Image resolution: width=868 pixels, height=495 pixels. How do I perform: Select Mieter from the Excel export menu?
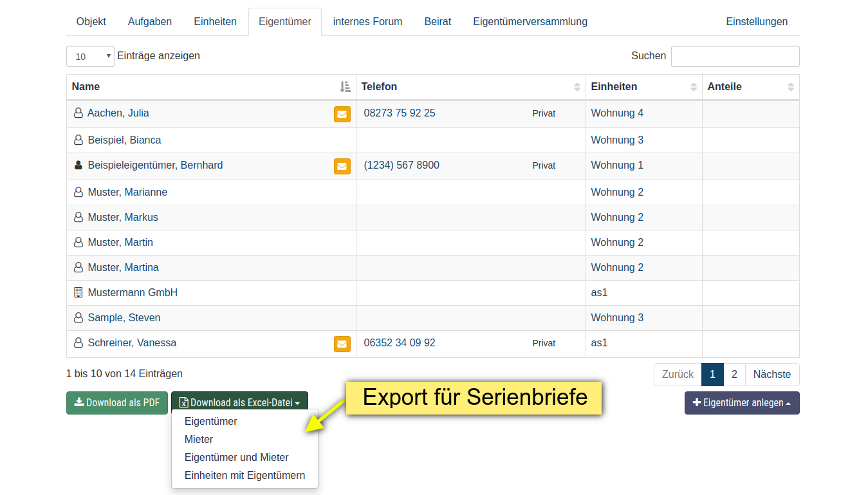coord(199,439)
